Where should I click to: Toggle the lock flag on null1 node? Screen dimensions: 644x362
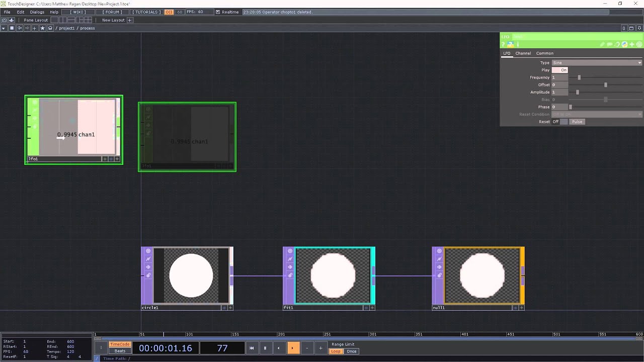click(439, 275)
